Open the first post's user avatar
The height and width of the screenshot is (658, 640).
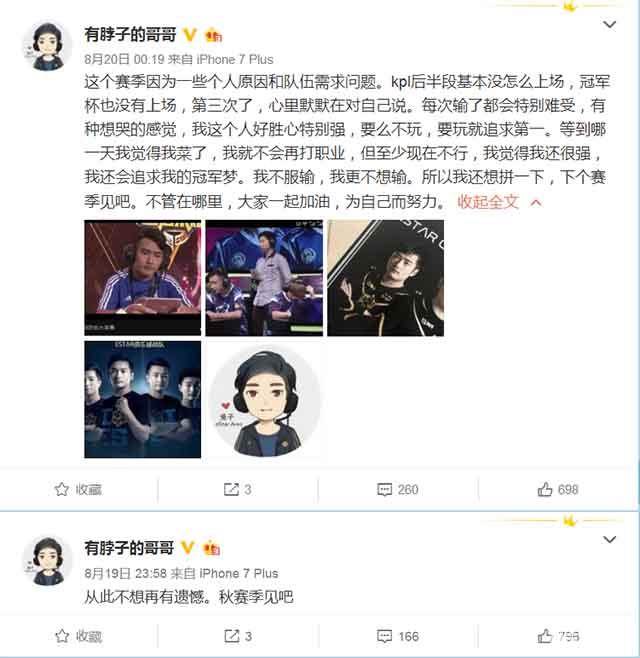tap(47, 46)
